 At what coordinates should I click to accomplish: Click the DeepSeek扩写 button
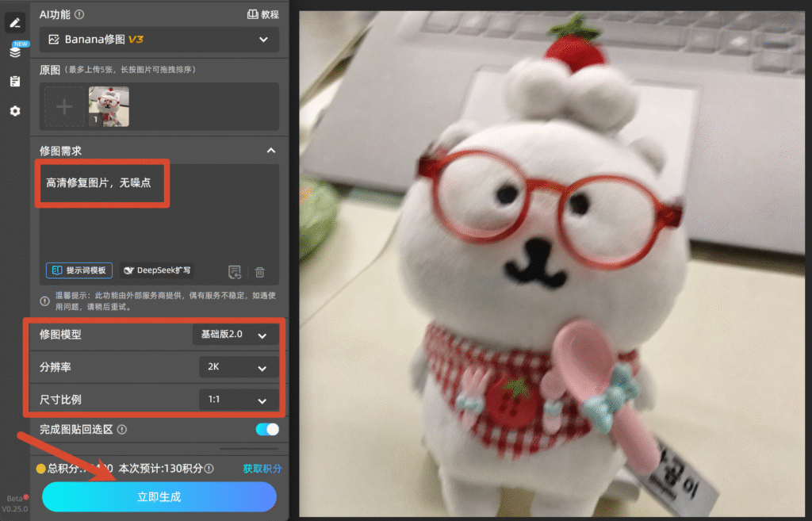[x=158, y=270]
